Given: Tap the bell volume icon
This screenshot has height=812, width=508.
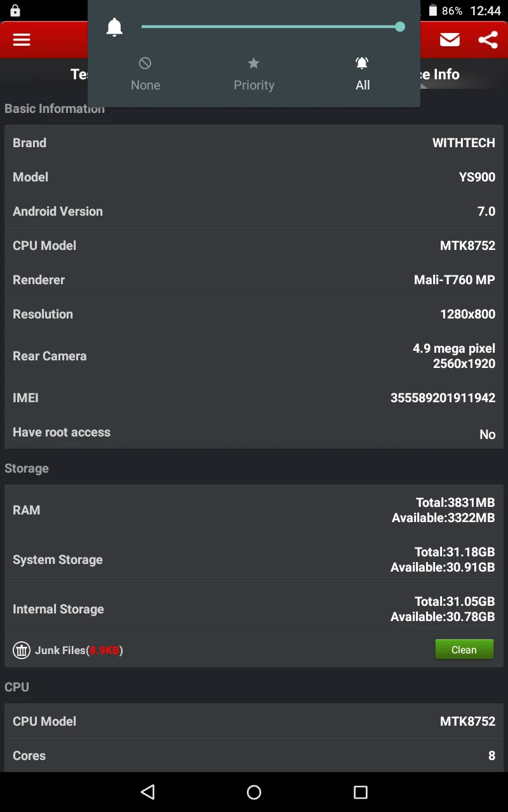Looking at the screenshot, I should (x=114, y=27).
